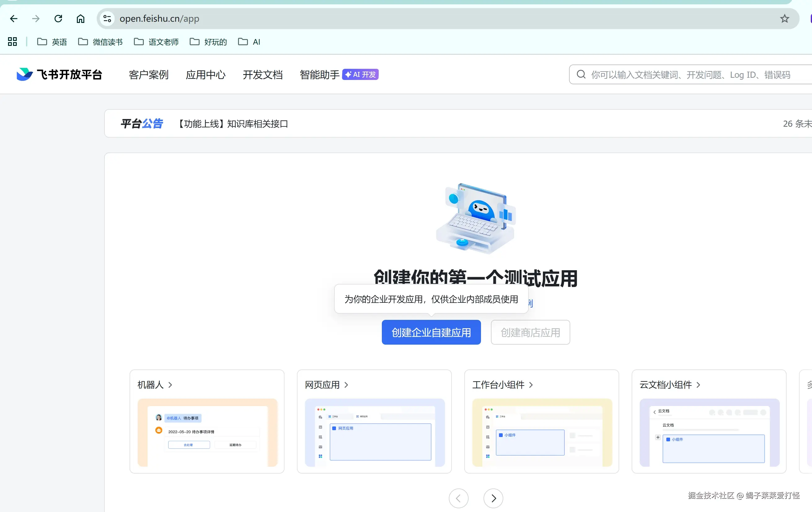Click the 创建商店应用 button

[530, 332]
